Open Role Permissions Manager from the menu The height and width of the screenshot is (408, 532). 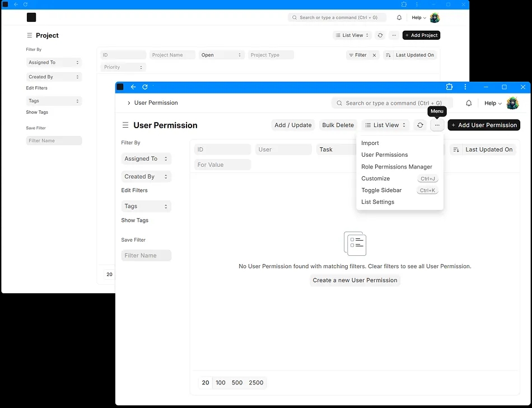coord(400,167)
